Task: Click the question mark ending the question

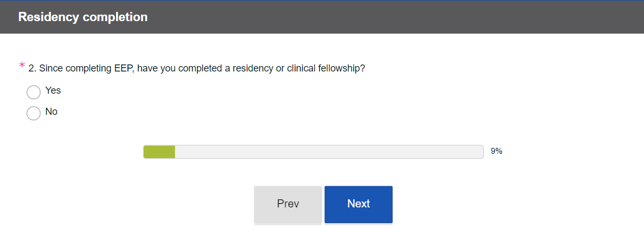Action: coord(362,69)
